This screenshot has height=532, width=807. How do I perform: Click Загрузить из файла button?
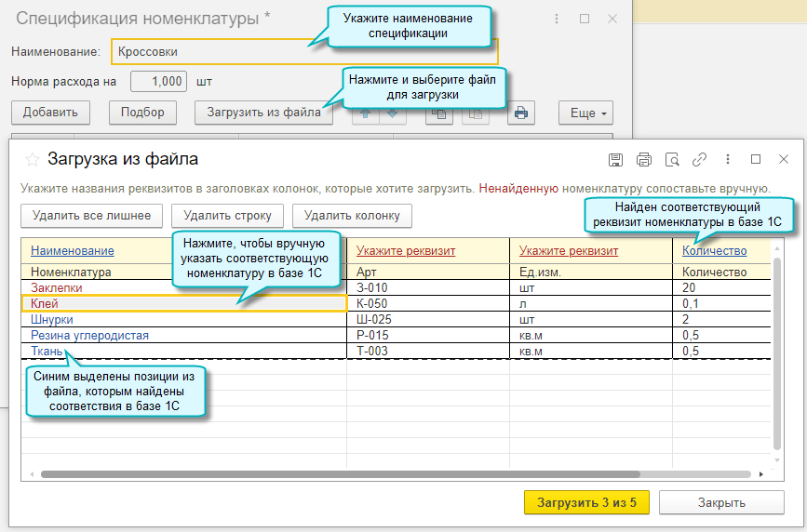coord(263,113)
